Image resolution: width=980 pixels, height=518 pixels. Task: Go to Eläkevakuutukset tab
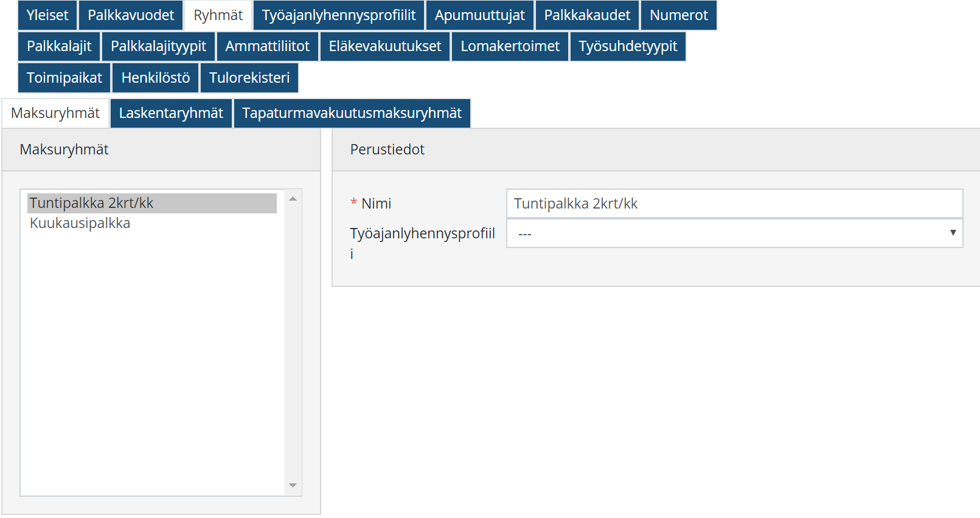384,46
